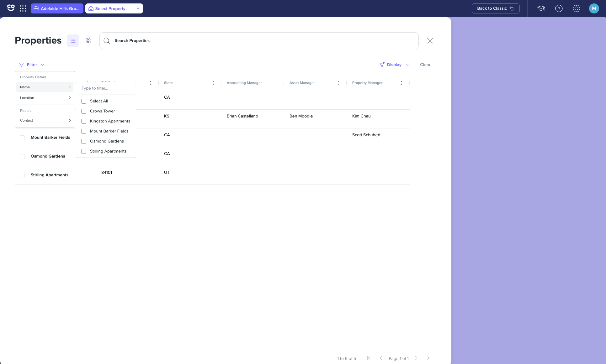Open the Accounting Manager column menu dots

point(276,83)
